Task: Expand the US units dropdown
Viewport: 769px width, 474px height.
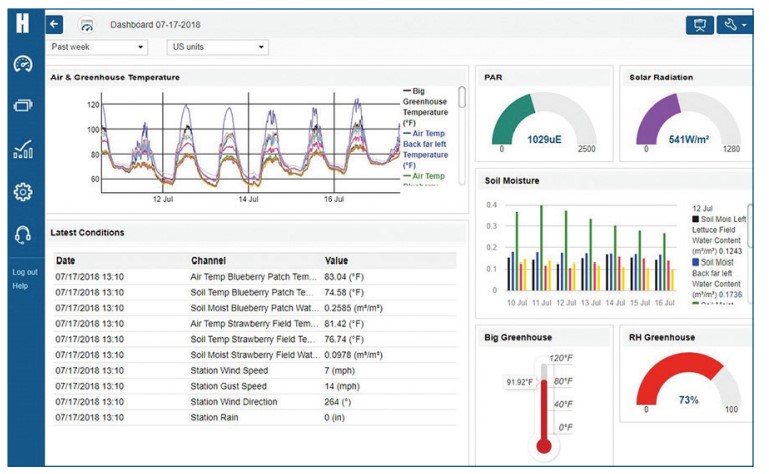Action: point(217,47)
